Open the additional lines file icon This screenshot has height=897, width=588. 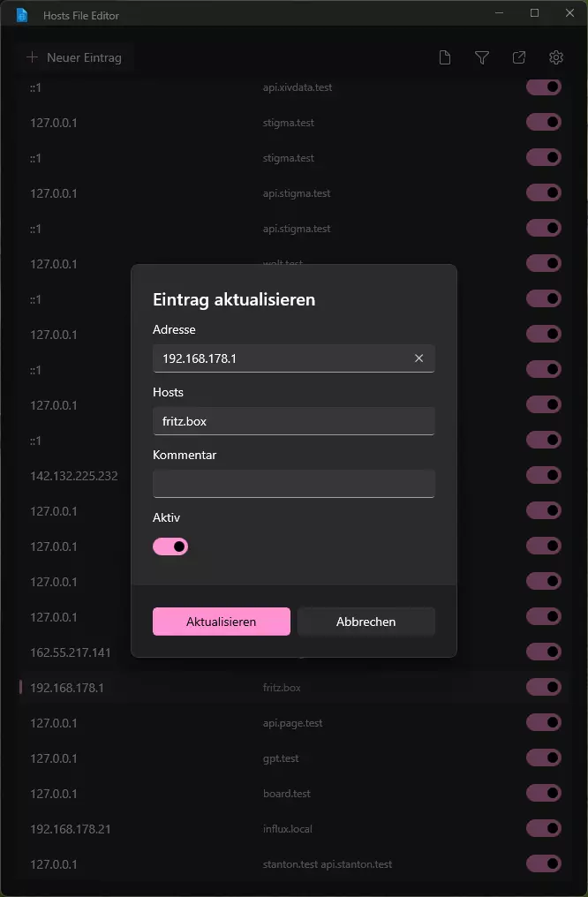444,57
